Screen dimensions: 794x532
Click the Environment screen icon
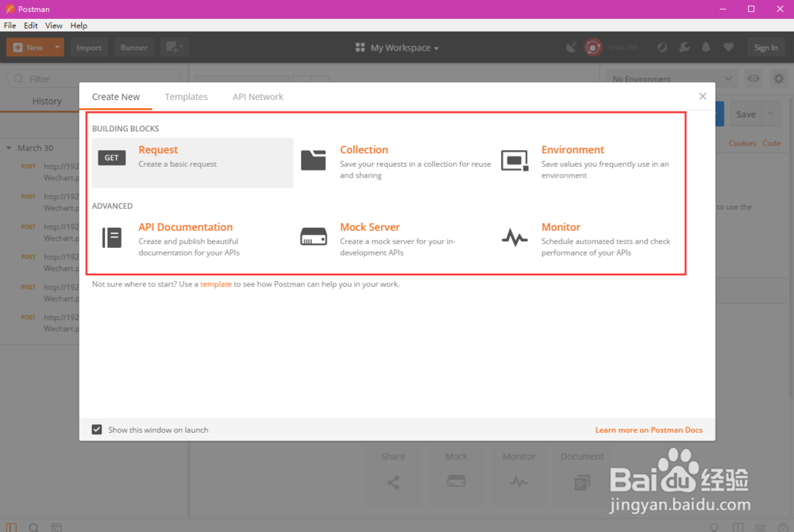click(515, 160)
